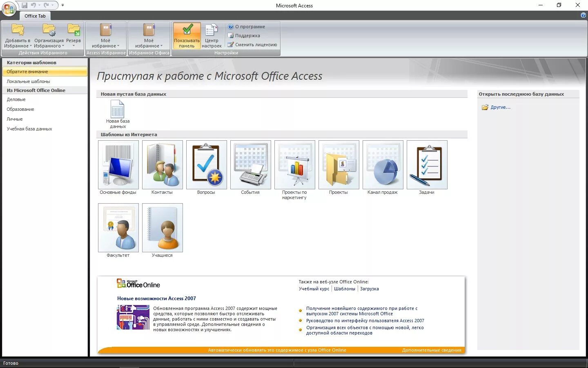Open Новые возможности Access 2007 heading link
588x368 pixels.
(x=156, y=298)
